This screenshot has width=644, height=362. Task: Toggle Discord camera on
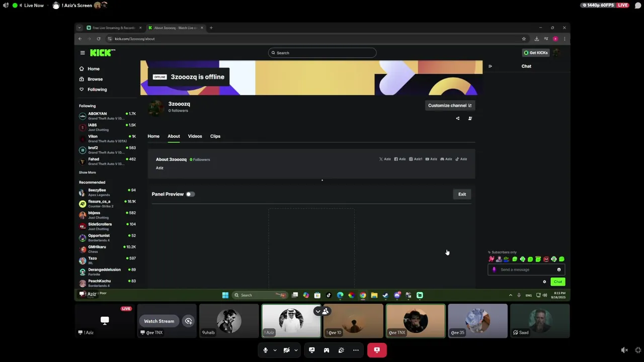tap(286, 350)
